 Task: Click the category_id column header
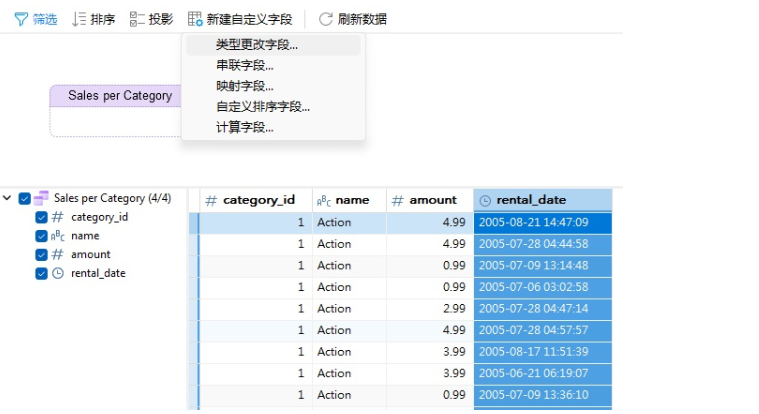pyautogui.click(x=256, y=200)
